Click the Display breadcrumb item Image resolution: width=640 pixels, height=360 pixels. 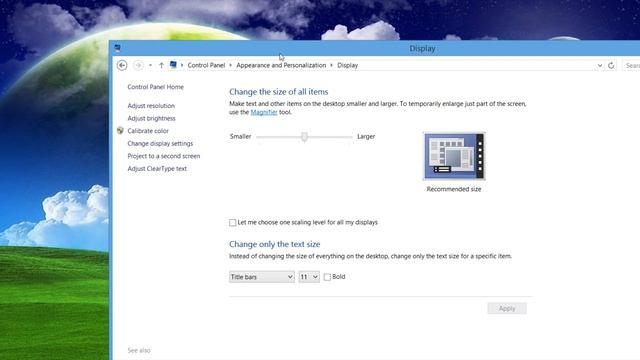(x=347, y=65)
